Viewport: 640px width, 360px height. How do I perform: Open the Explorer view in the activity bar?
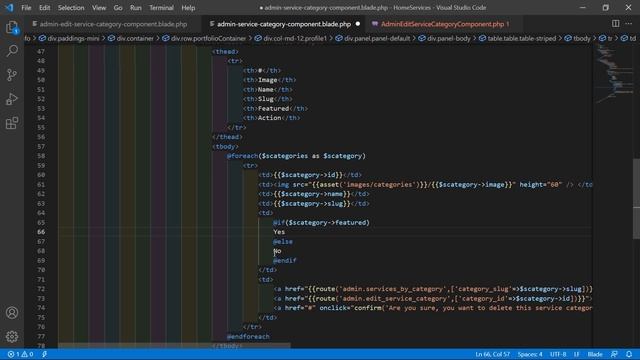(x=12, y=27)
